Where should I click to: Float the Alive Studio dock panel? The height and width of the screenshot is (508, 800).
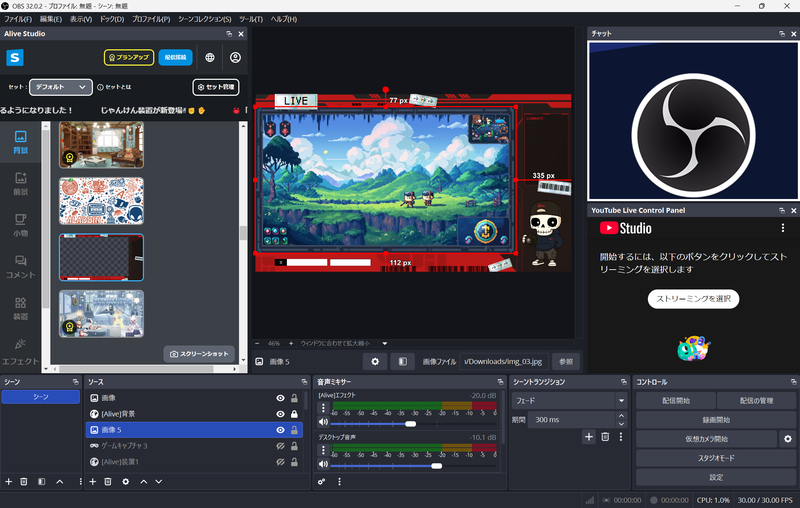(229, 34)
